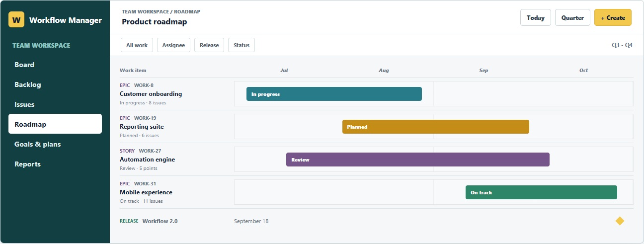The height and width of the screenshot is (244, 644).
Task: Go to Backlog in the sidebar
Action: (x=55, y=84)
